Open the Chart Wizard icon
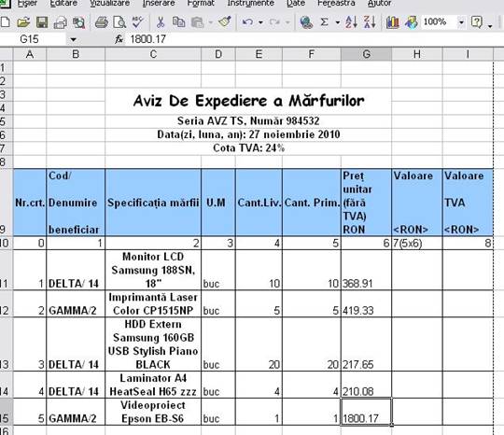This screenshot has width=504, height=435. pyautogui.click(x=392, y=22)
